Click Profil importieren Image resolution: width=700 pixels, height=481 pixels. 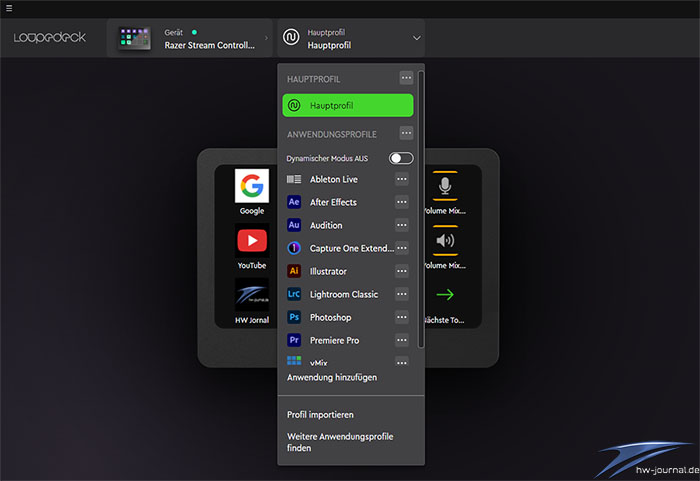[x=320, y=414]
